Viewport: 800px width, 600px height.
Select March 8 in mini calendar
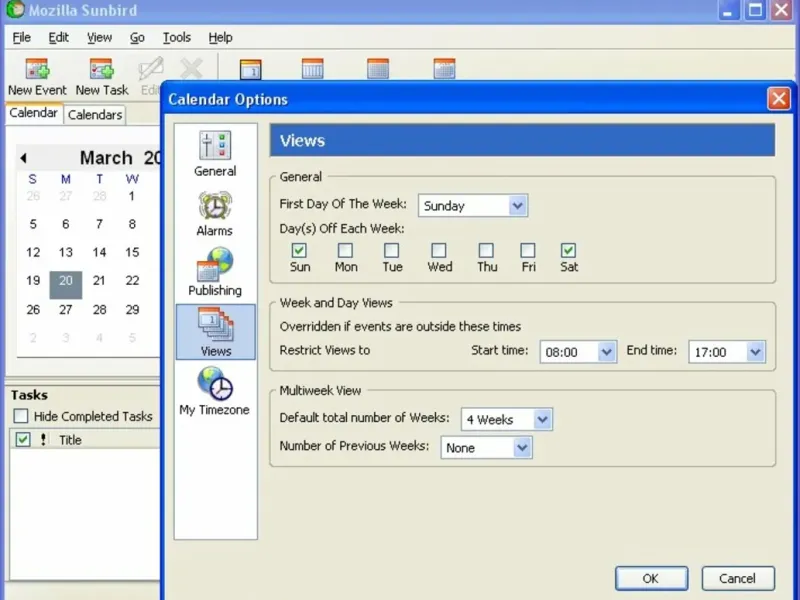click(132, 224)
